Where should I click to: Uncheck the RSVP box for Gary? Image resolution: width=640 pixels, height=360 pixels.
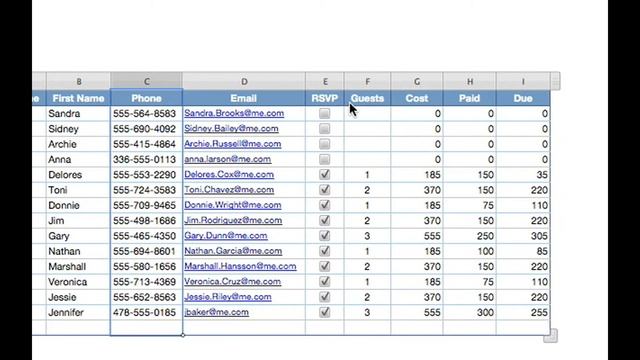[x=324, y=236]
